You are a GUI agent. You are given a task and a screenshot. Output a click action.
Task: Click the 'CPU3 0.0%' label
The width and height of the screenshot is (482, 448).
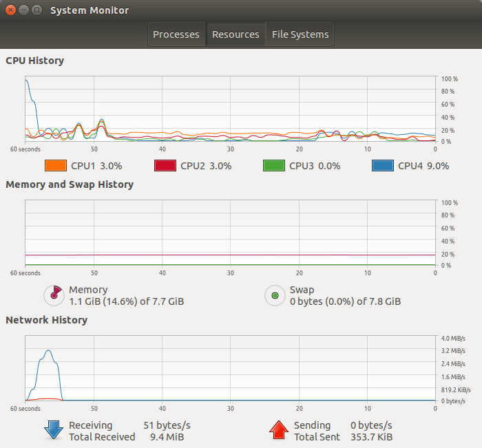pyautogui.click(x=315, y=166)
